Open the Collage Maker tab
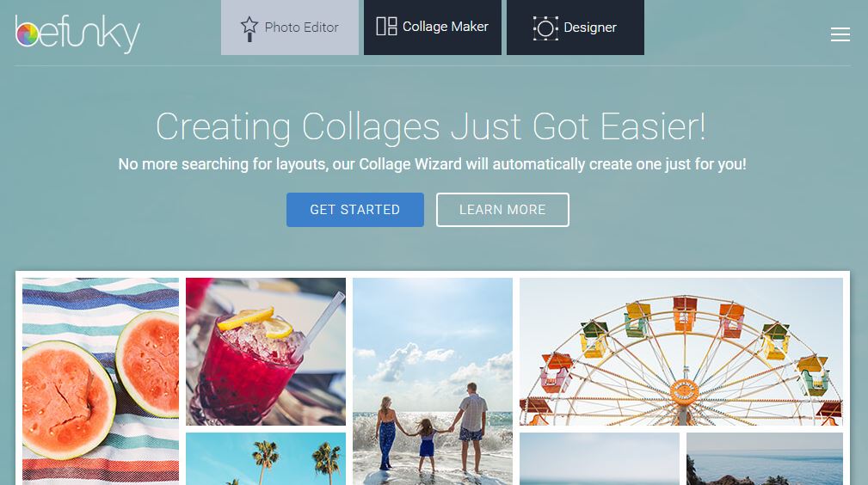 [433, 28]
